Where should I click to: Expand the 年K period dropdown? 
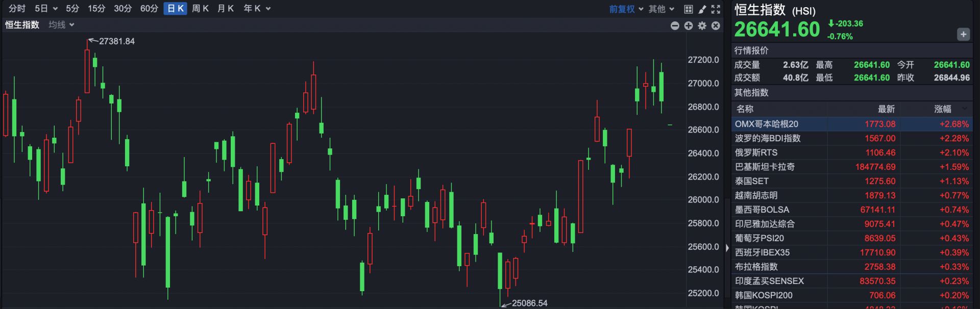pos(257,8)
